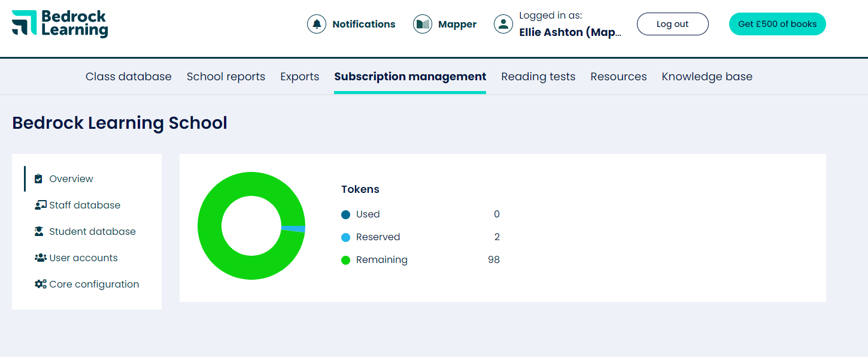
Task: Go to the Knowledge base section
Action: click(706, 76)
